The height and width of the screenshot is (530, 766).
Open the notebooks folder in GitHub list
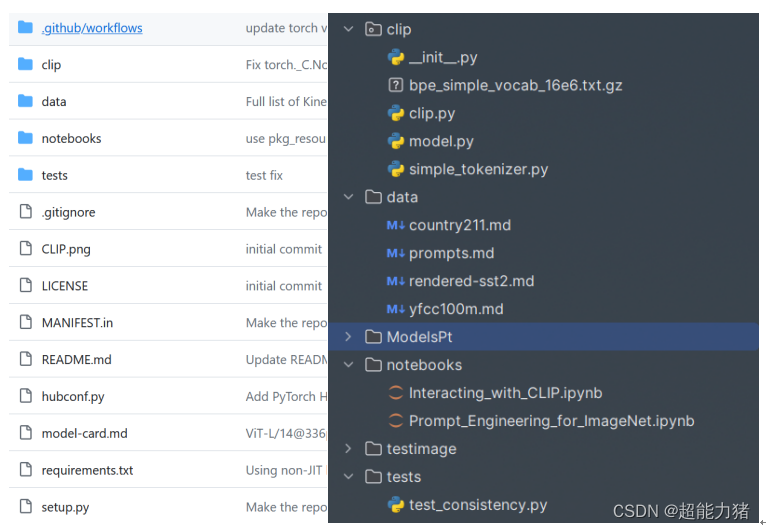point(71,138)
